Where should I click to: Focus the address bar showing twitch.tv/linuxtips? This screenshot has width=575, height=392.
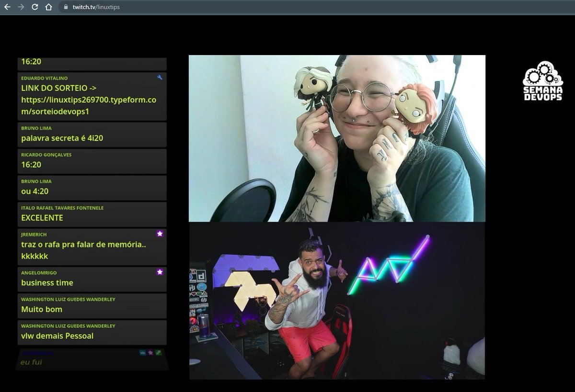click(x=316, y=7)
